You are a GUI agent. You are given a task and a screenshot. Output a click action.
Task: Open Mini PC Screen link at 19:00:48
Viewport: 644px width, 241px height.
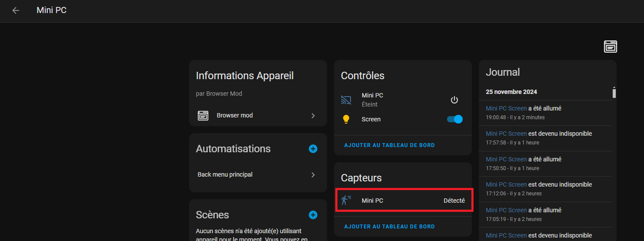pos(506,108)
